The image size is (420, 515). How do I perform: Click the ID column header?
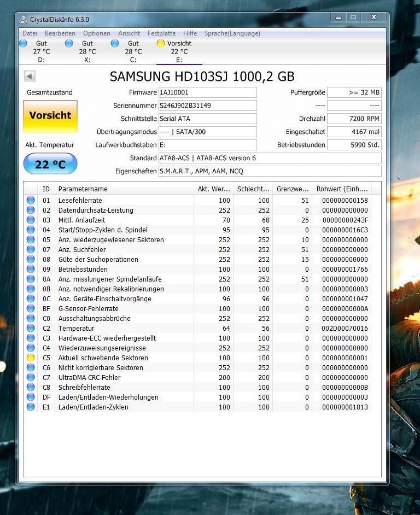pos(46,189)
